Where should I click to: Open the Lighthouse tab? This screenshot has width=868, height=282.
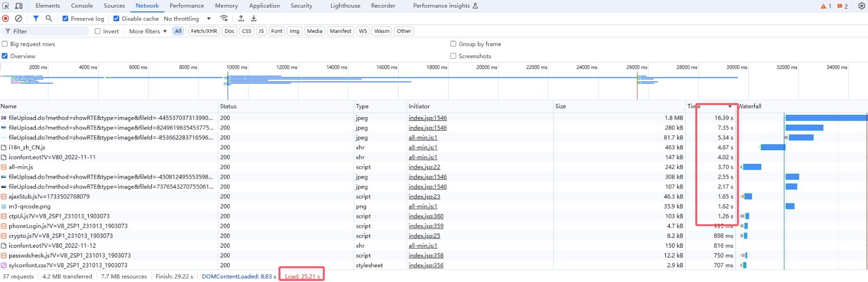click(345, 6)
